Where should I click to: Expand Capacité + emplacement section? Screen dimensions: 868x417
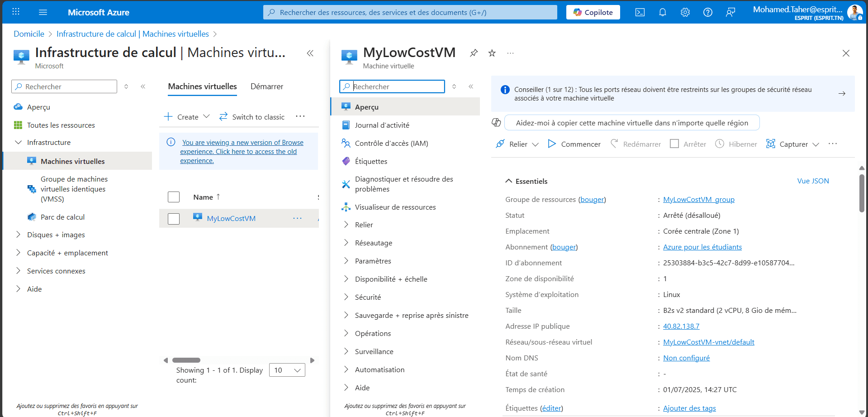click(18, 253)
